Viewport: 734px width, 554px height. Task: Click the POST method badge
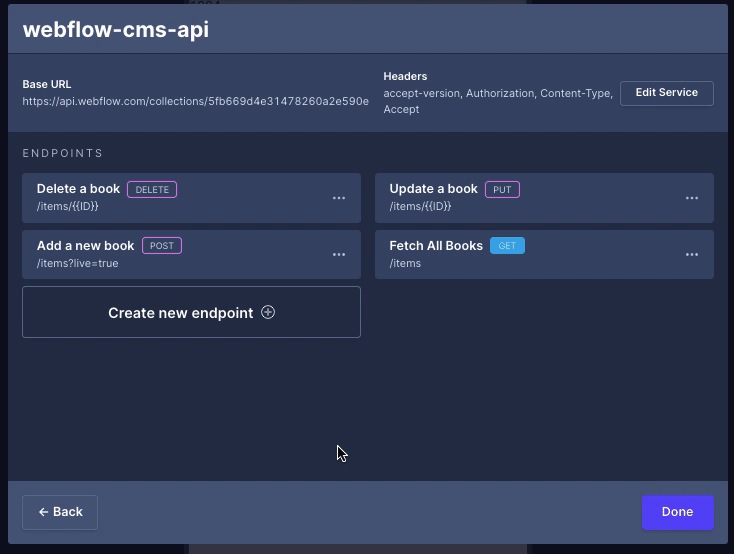click(x=162, y=245)
